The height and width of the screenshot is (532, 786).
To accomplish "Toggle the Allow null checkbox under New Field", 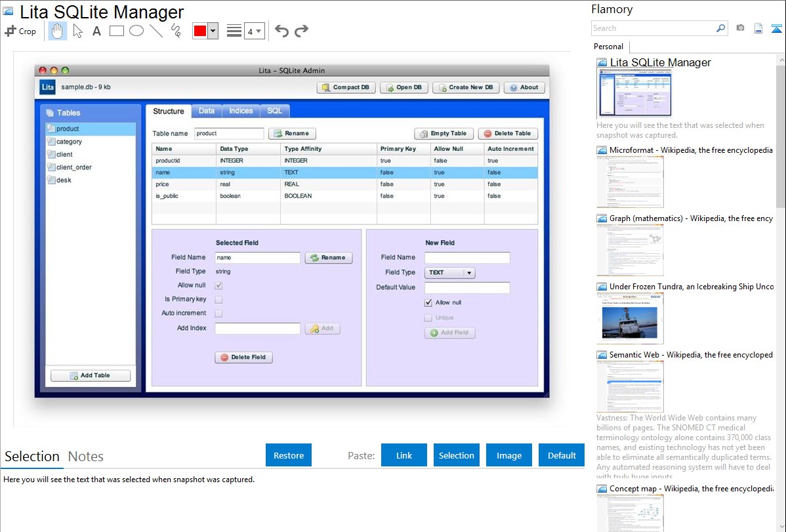I will 428,302.
